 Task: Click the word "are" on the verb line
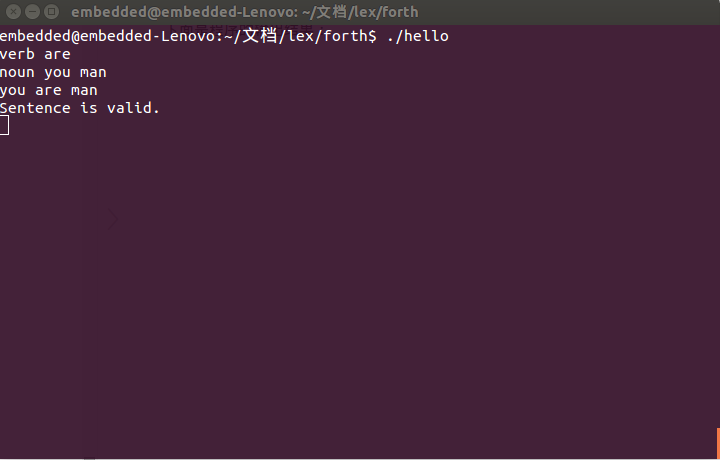pyautogui.click(x=57, y=54)
